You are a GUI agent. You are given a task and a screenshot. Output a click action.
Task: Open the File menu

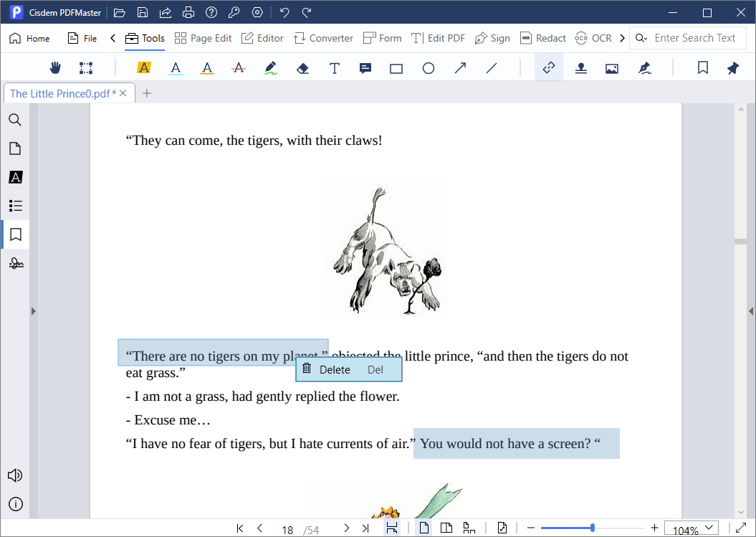click(x=82, y=38)
